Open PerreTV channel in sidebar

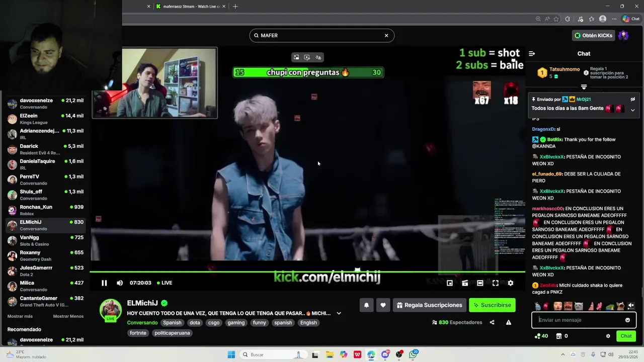[45, 179]
